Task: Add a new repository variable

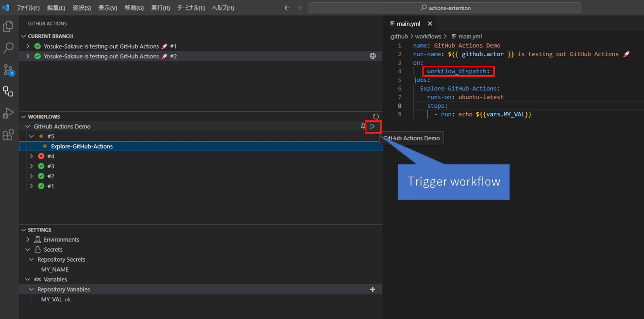Action: [x=373, y=289]
